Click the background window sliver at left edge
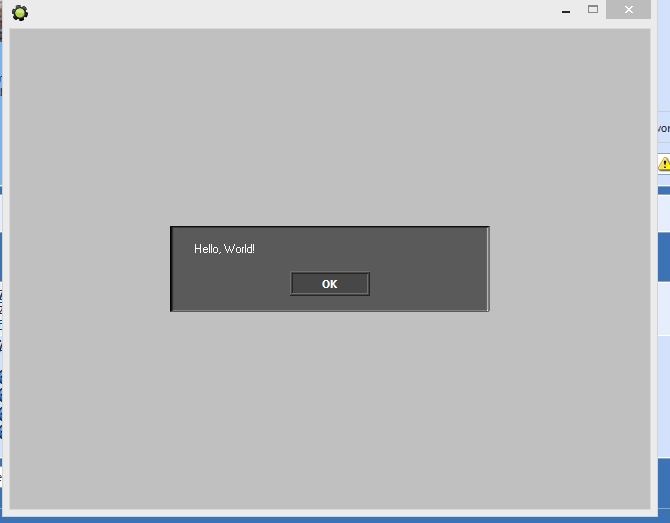Image resolution: width=670 pixels, height=523 pixels. coord(1,300)
